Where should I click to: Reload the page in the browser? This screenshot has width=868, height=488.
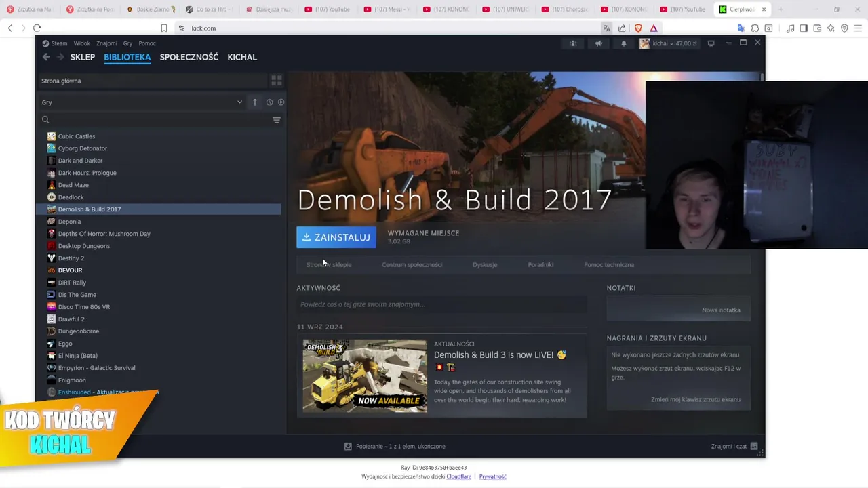tap(37, 28)
